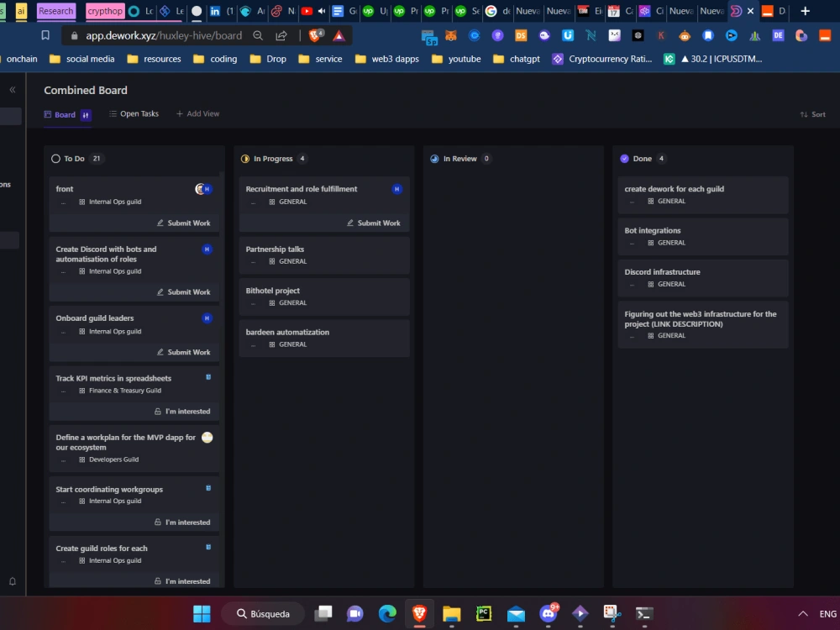Click the To Do column status circle icon
The width and height of the screenshot is (840, 630).
pyautogui.click(x=55, y=159)
